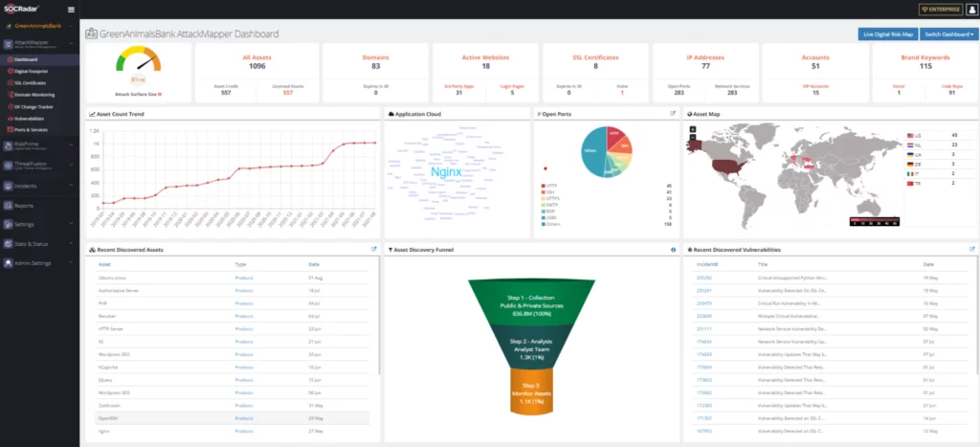Open the Active Websites card link
This screenshot has width=980, height=447.
pyautogui.click(x=485, y=57)
